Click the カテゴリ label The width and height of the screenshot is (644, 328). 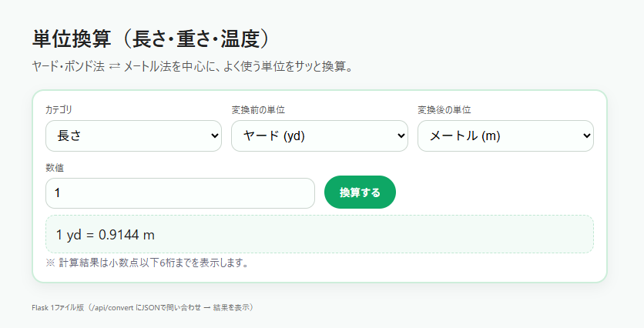59,110
